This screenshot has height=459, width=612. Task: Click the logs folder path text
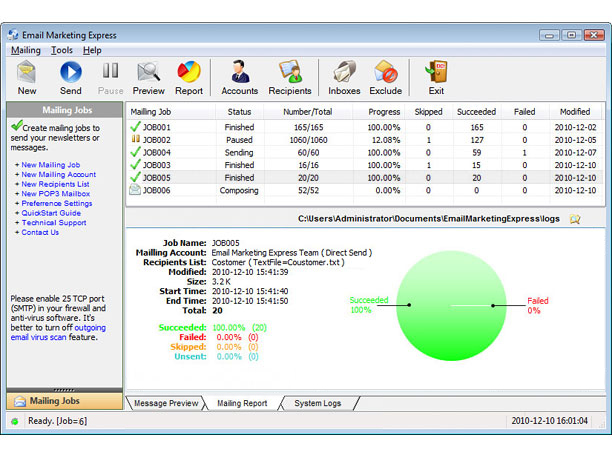(429, 219)
